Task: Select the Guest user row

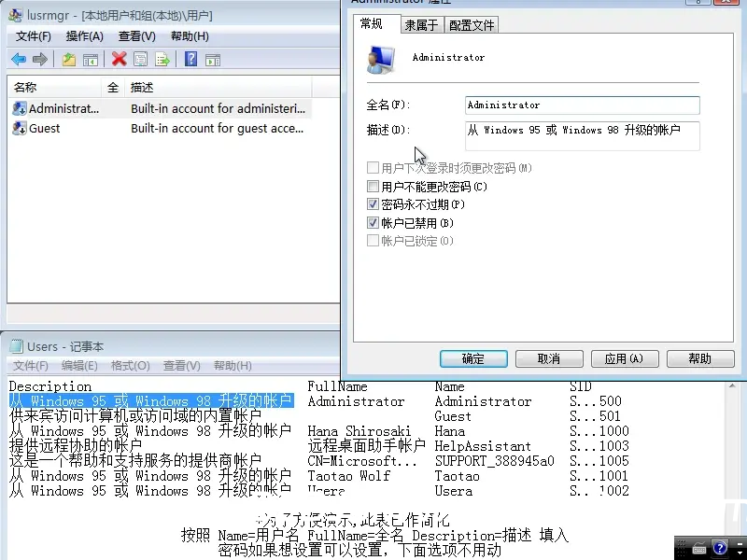Action: tap(161, 128)
